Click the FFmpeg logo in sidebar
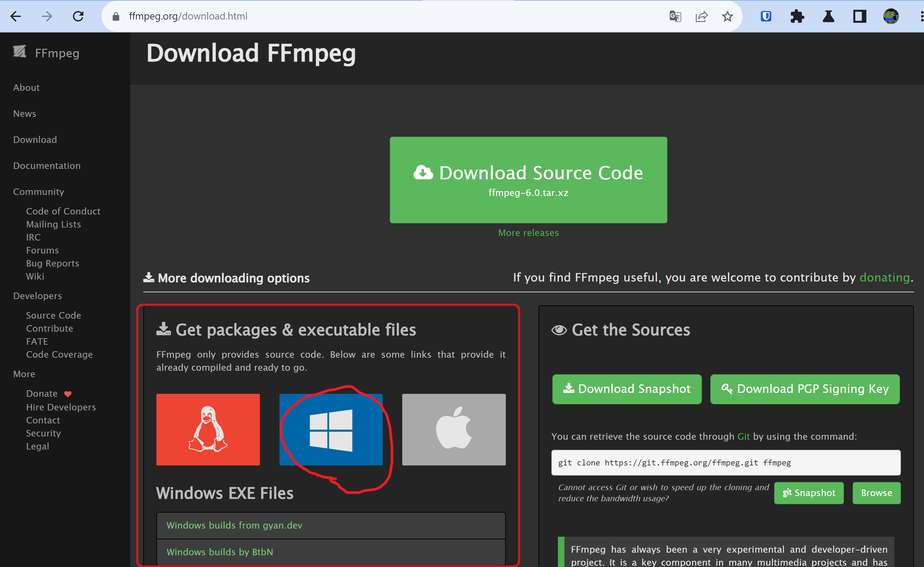 click(20, 52)
